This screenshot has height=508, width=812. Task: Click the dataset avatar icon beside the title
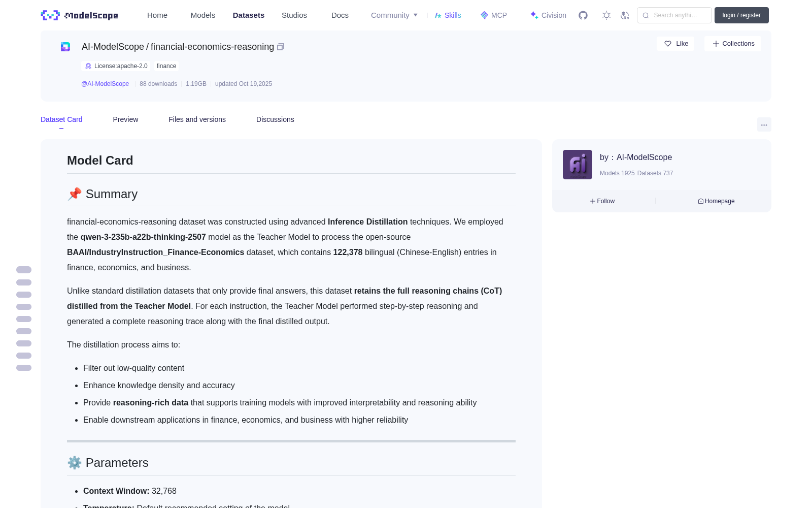tap(65, 47)
